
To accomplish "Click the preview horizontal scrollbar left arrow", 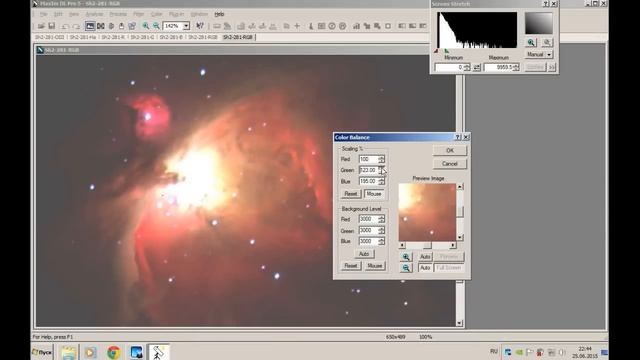I will tap(402, 245).
